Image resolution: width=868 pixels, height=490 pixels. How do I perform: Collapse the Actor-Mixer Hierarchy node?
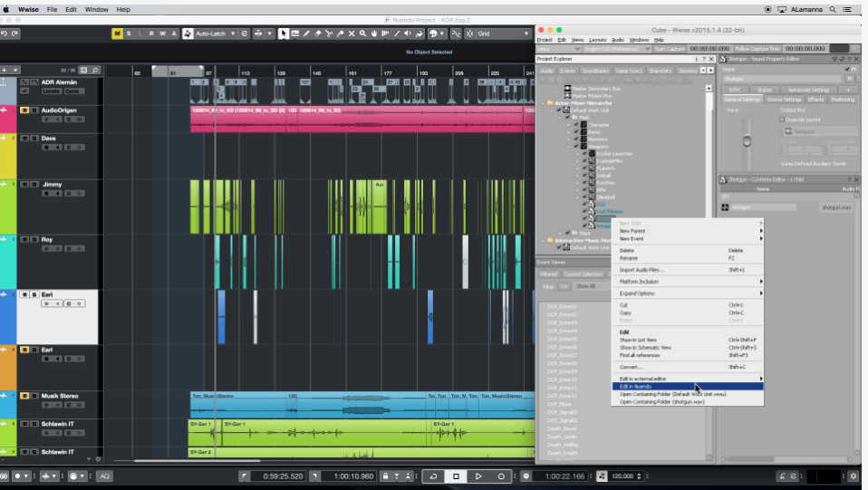tap(543, 103)
